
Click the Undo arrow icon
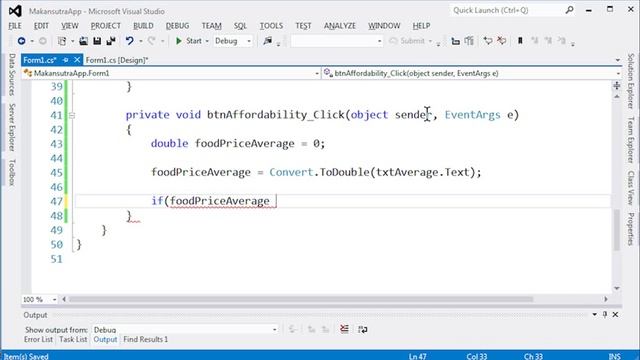tap(129, 41)
